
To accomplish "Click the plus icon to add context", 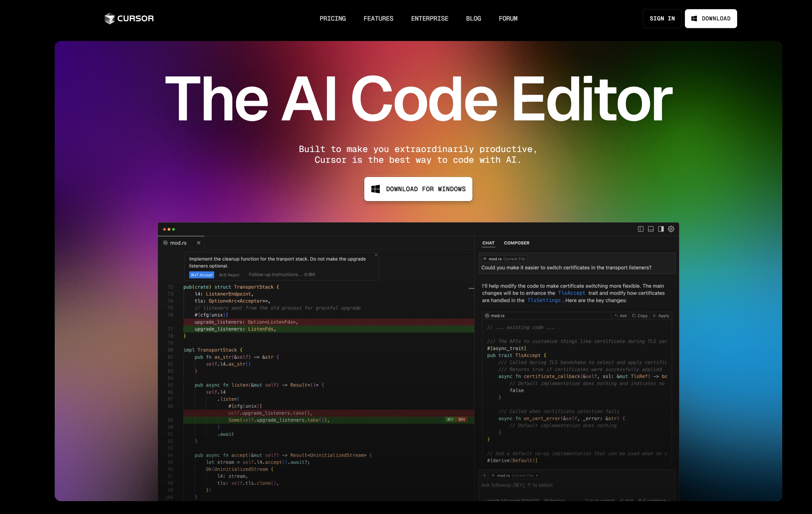I will [x=484, y=475].
